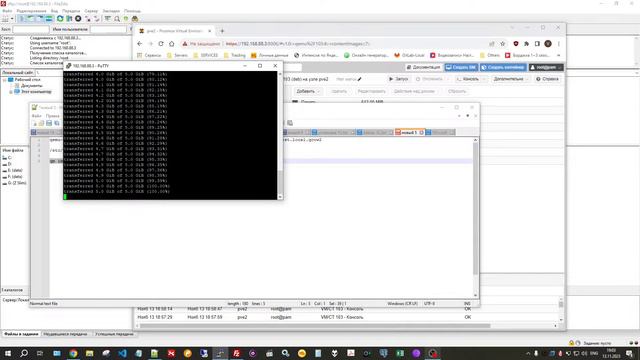Click the Proxmox task log horizontal scrollbar
640x360 pixels.
pos(314,326)
